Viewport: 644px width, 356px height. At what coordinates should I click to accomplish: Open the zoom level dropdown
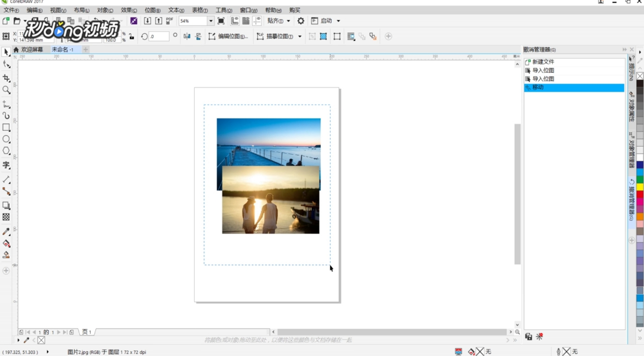point(210,21)
